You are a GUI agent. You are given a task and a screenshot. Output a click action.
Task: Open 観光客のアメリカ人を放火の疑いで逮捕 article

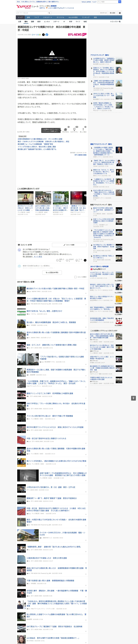(55, 289)
